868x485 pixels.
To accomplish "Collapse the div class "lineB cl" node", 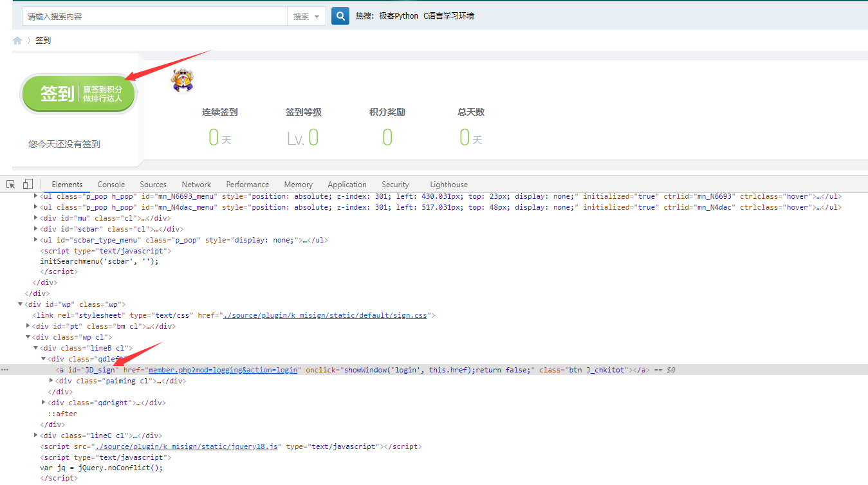I will click(x=35, y=348).
